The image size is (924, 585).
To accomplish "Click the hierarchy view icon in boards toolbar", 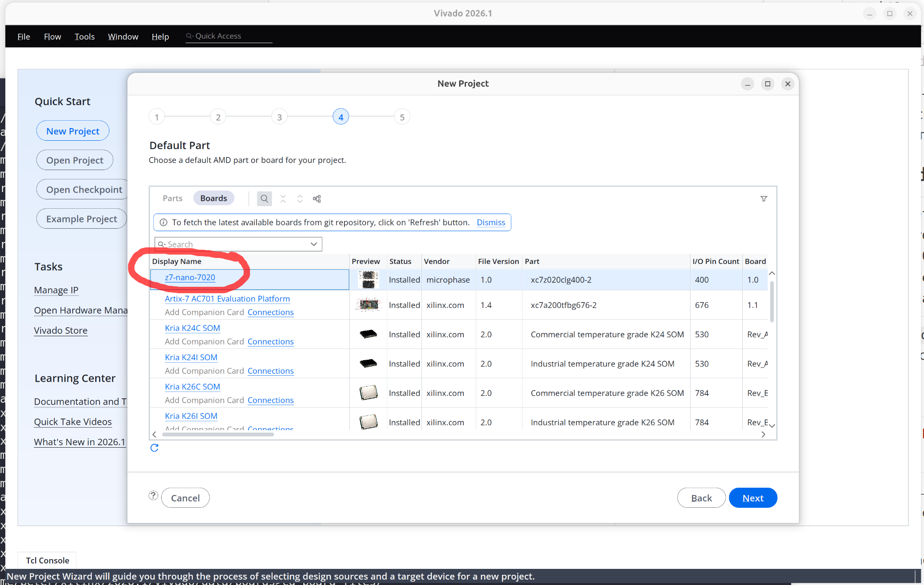I will point(317,198).
